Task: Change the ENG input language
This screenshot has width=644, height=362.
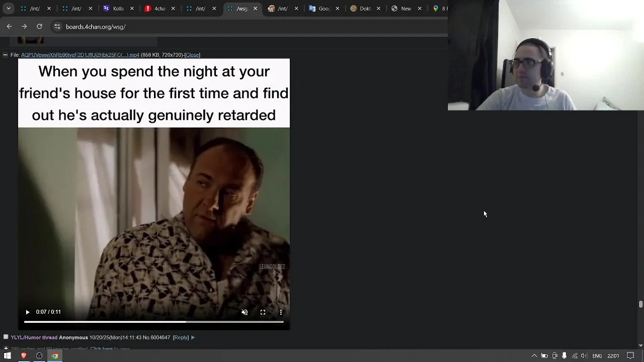Action: (597, 356)
